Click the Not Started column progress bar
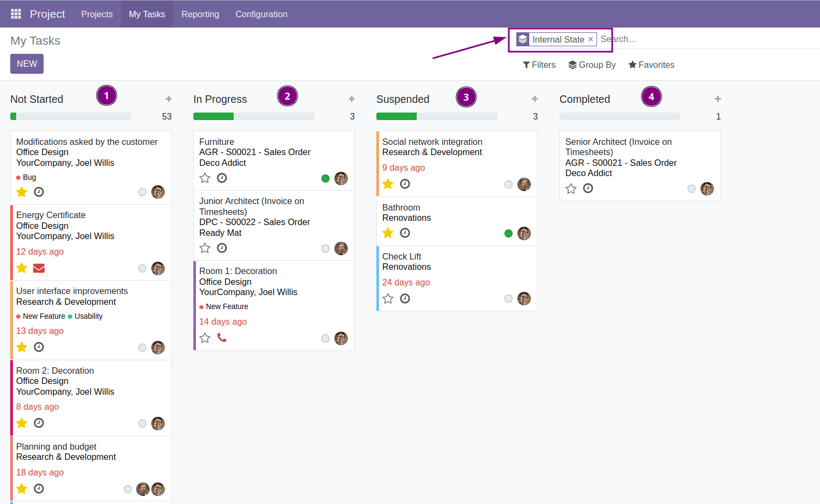Screen dimensions: 820x504 point(71,116)
